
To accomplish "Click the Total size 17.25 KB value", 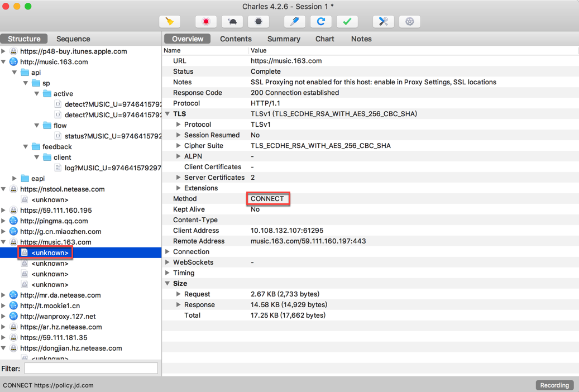I will tap(288, 315).
